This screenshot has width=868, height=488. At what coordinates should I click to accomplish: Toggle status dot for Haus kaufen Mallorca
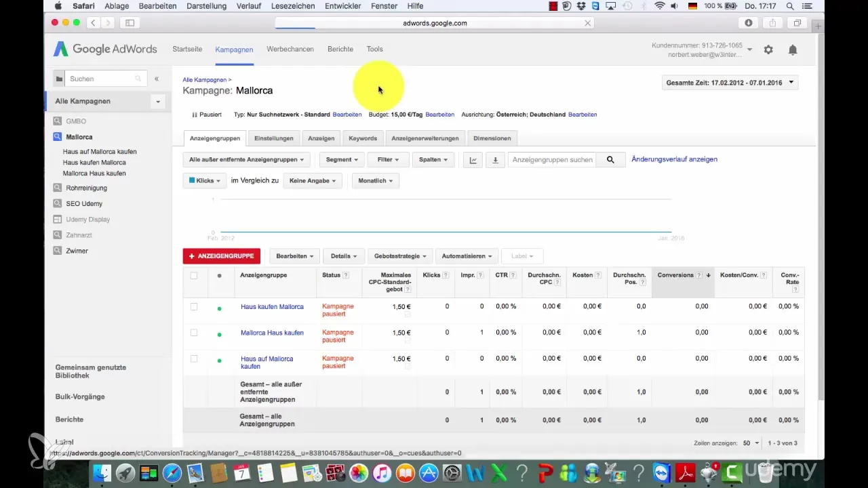pos(219,308)
